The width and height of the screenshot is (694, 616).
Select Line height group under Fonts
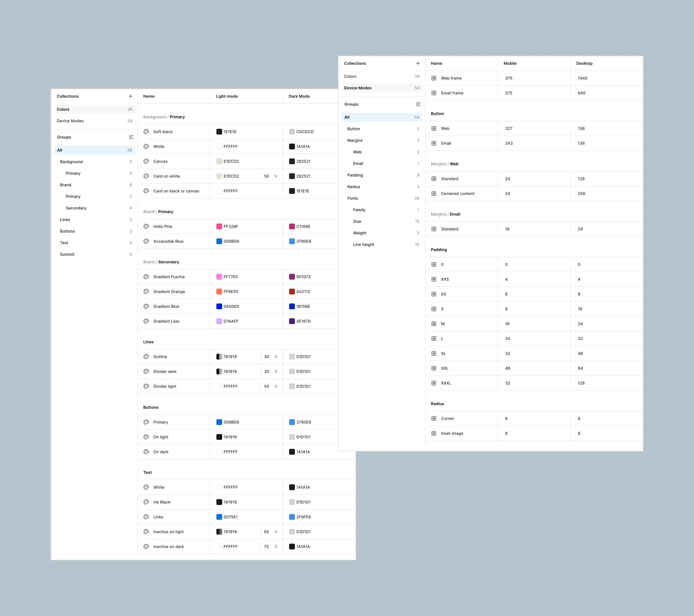coord(363,245)
